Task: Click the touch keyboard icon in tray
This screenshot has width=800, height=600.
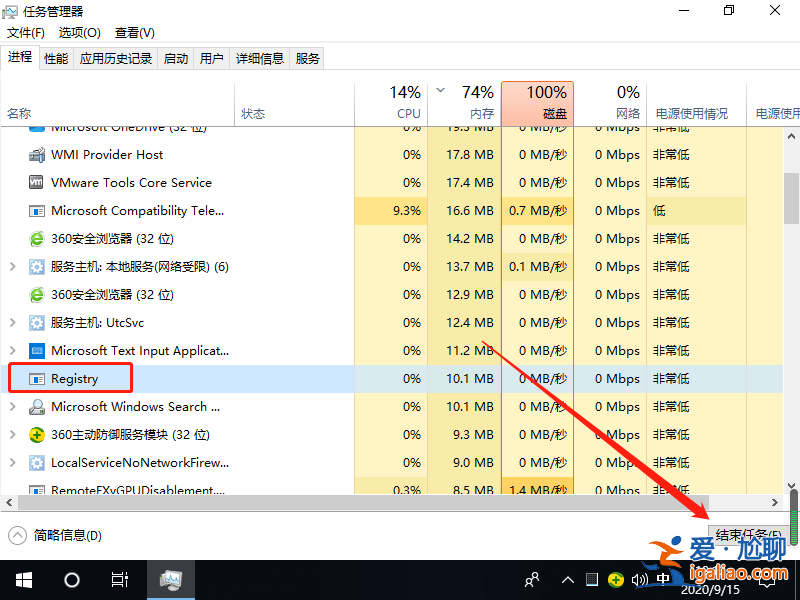Action: pyautogui.click(x=590, y=580)
